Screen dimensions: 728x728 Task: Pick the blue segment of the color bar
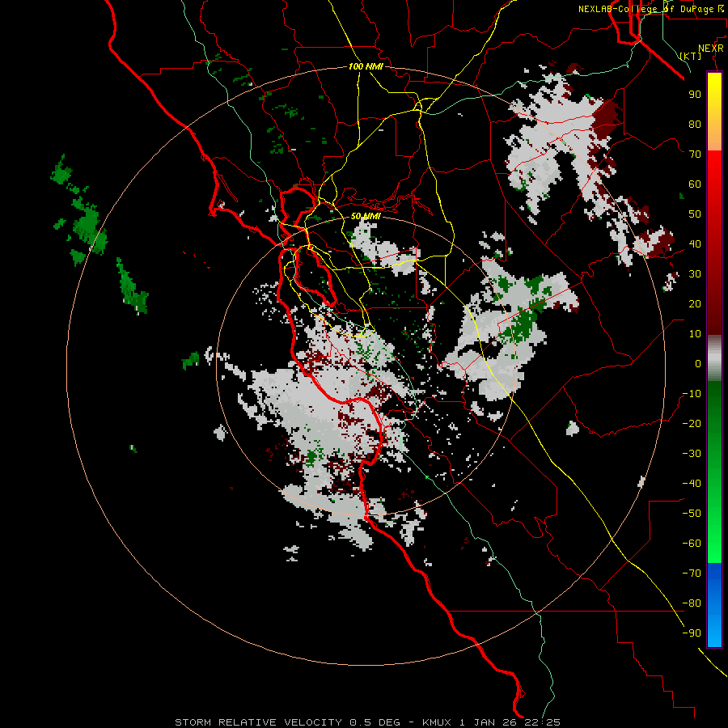point(714,604)
